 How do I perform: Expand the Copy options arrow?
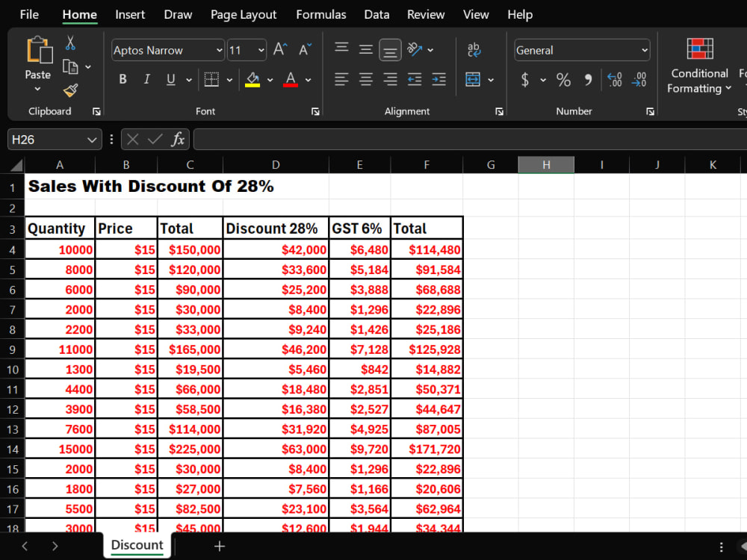tap(88, 67)
